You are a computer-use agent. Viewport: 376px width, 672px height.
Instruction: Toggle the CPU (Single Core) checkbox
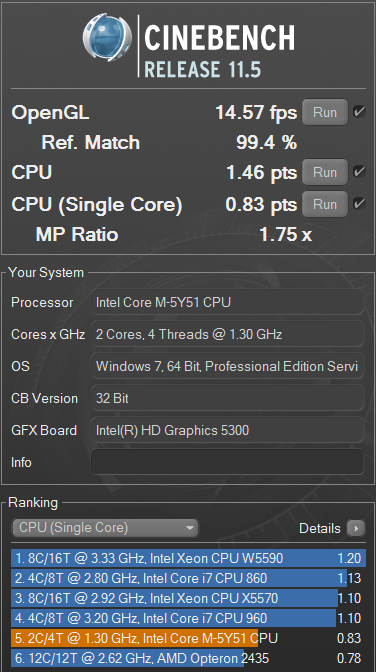[x=359, y=204]
